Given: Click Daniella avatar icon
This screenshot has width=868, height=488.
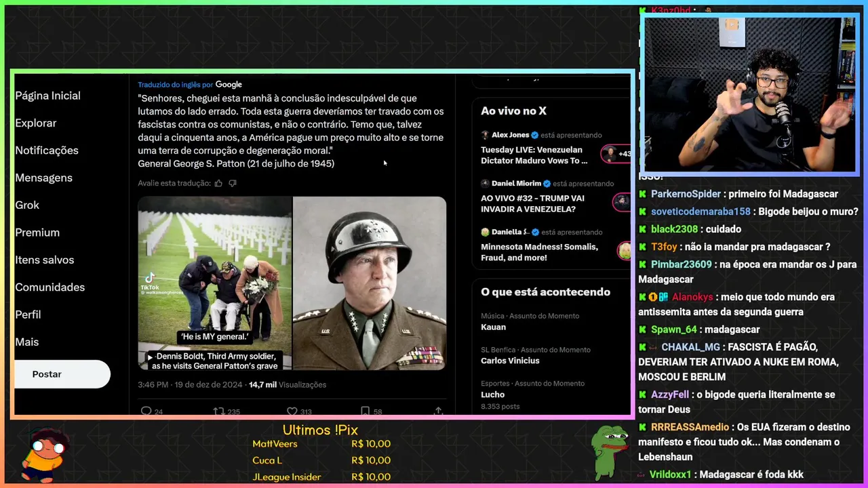Looking at the screenshot, I should pos(485,232).
